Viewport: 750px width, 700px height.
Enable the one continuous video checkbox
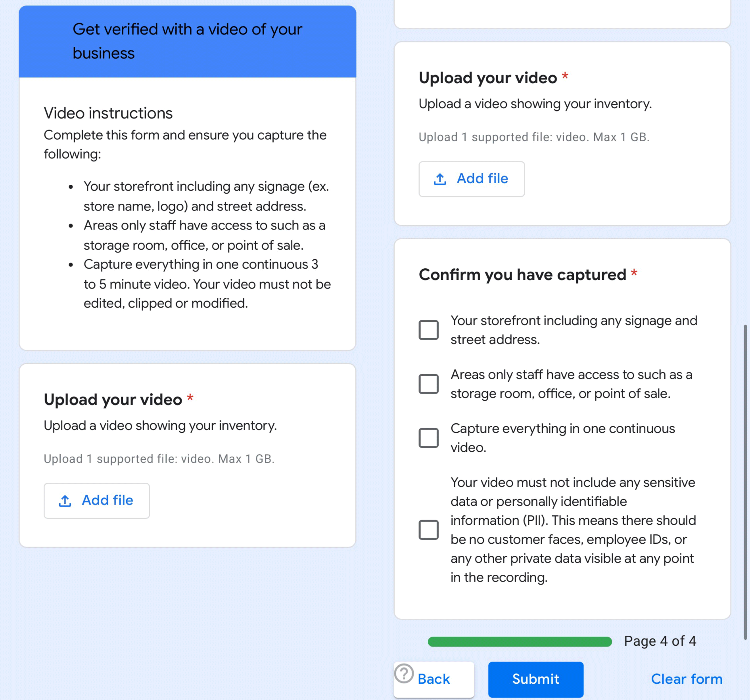tap(428, 438)
